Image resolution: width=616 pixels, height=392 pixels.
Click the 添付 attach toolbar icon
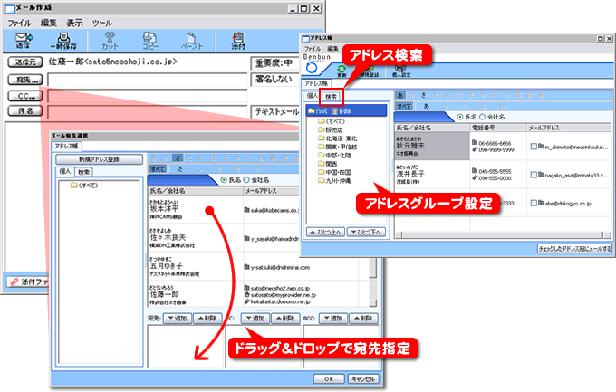click(238, 41)
